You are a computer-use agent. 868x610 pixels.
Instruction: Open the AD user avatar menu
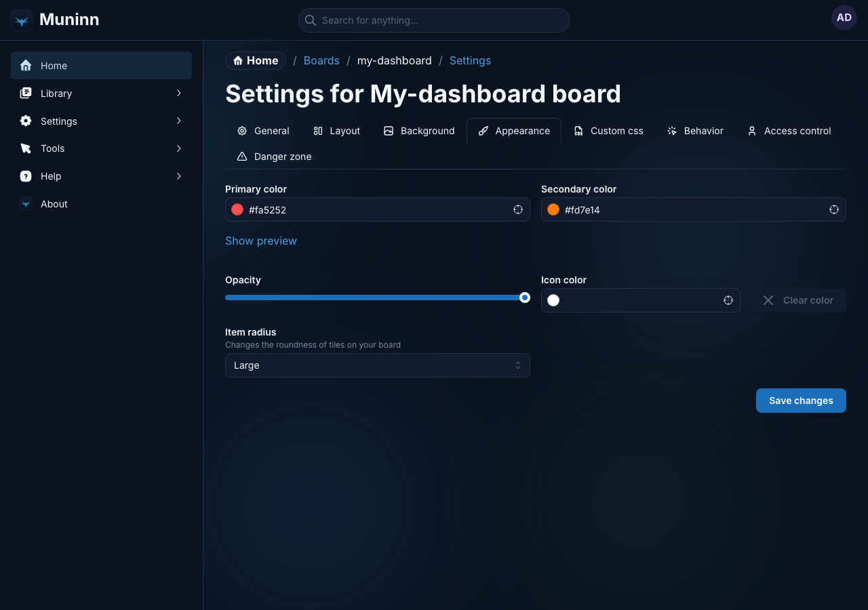pos(844,18)
